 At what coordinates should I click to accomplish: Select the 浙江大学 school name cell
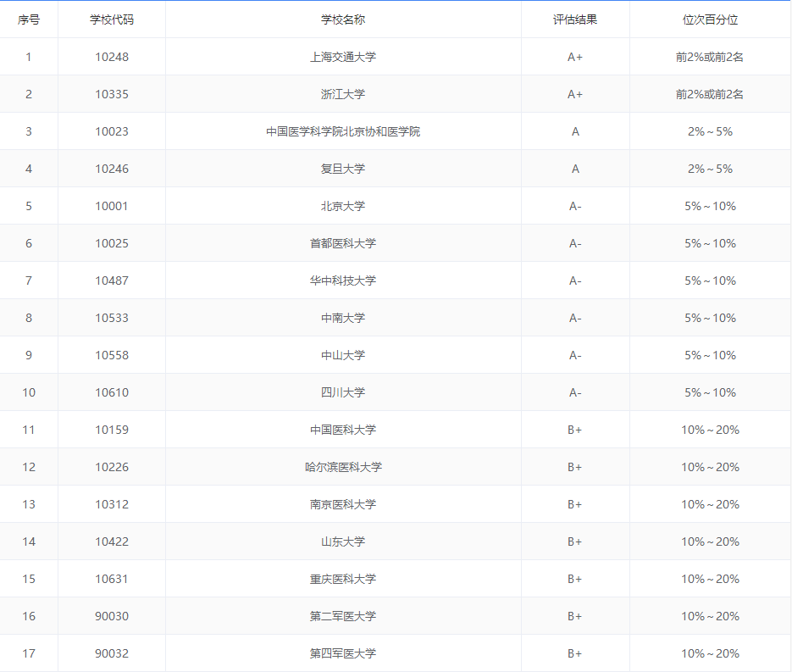click(343, 94)
